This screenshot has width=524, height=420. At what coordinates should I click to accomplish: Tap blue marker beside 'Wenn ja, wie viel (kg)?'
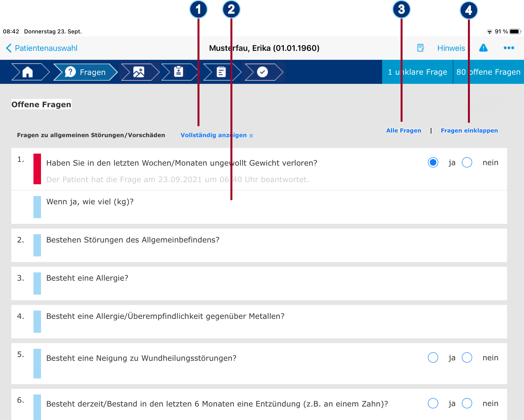[x=37, y=207]
